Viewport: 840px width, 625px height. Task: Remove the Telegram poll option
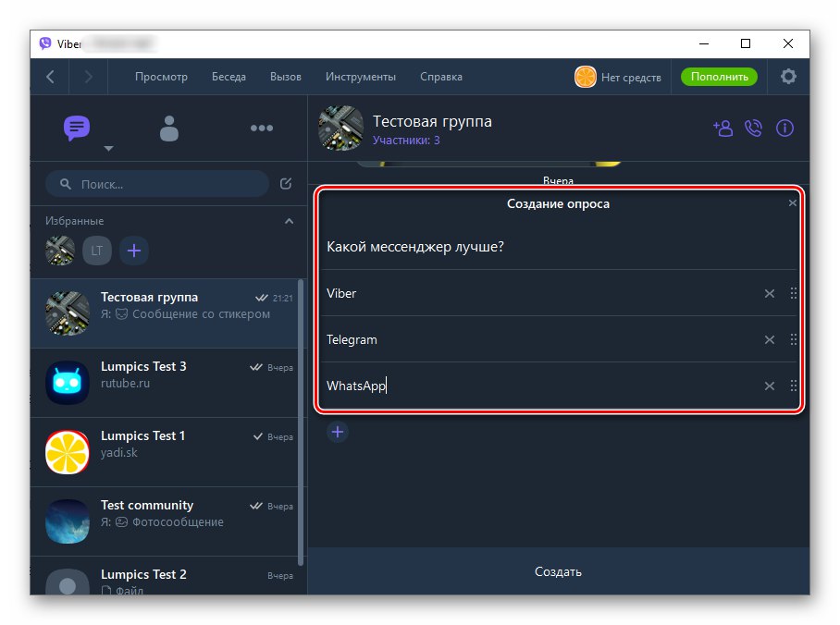point(770,339)
